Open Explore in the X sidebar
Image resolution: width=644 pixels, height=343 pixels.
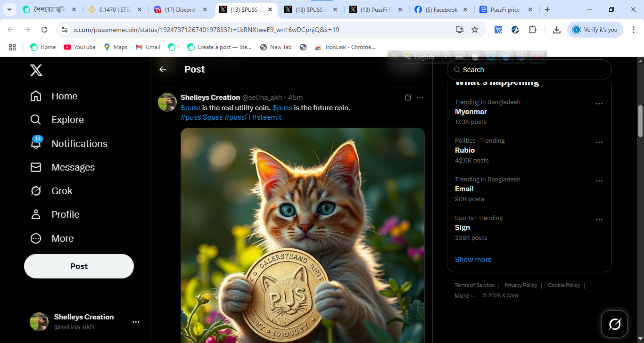coord(57,120)
